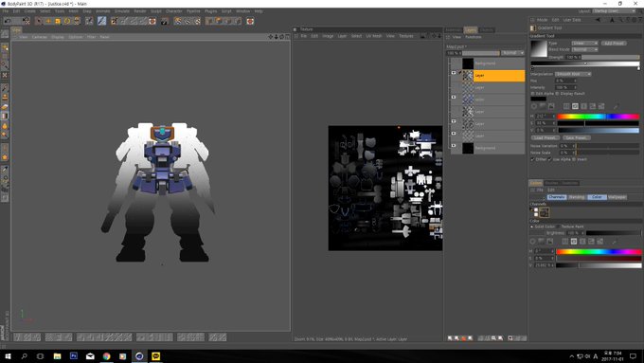Click the viewport zoom down-arrow icon
Image resolution: width=644 pixels, height=363 pixels.
click(x=276, y=37)
